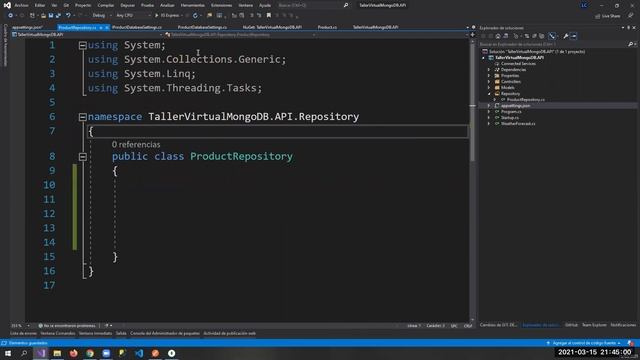Expand the Models folder

click(x=489, y=88)
